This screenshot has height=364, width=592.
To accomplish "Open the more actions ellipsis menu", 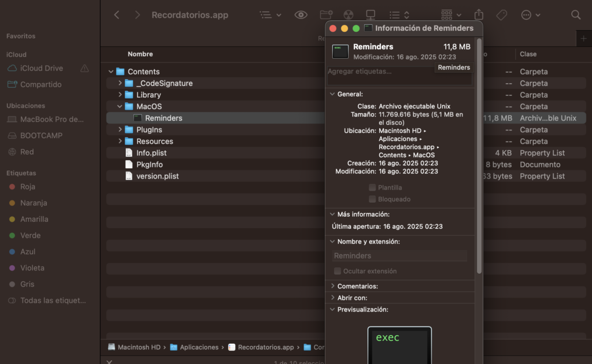I will [x=530, y=15].
